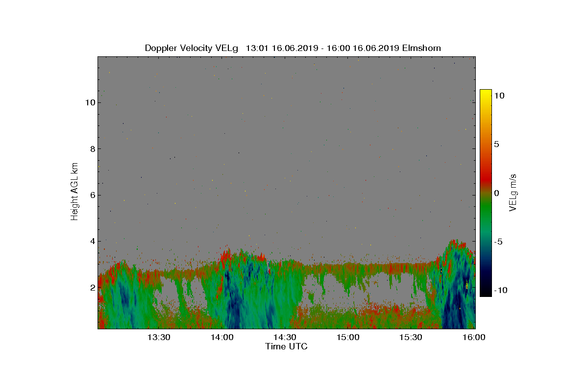The image size is (588, 392).
Task: Click the height tick label 4
Action: (92, 241)
